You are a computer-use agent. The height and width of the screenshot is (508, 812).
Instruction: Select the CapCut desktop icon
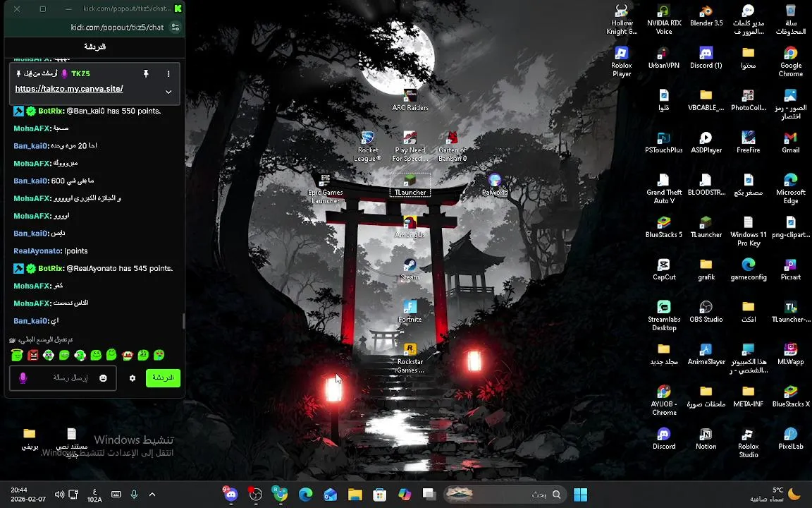coord(664,270)
